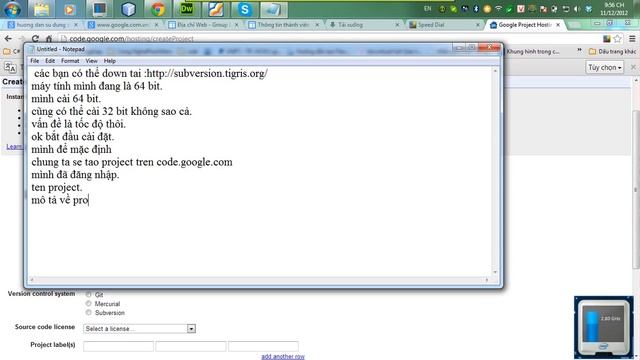The image size is (640, 360).
Task: Switch to the Thông tin thành viên tab
Action: 284,25
